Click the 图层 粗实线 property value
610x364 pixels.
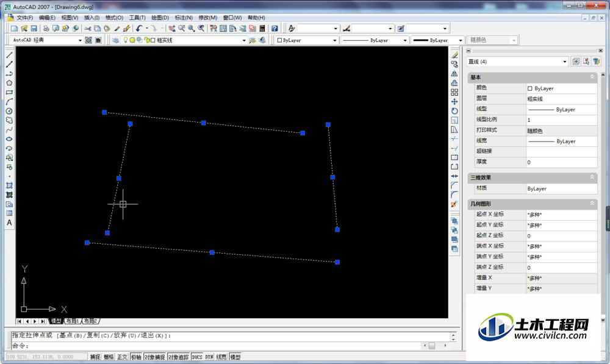click(561, 99)
